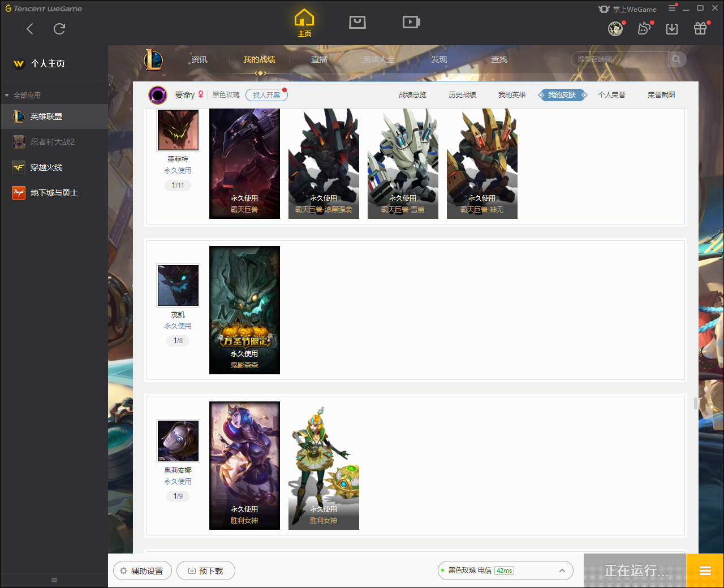Open the download manager icon
Image resolution: width=724 pixels, height=588 pixels.
[672, 28]
